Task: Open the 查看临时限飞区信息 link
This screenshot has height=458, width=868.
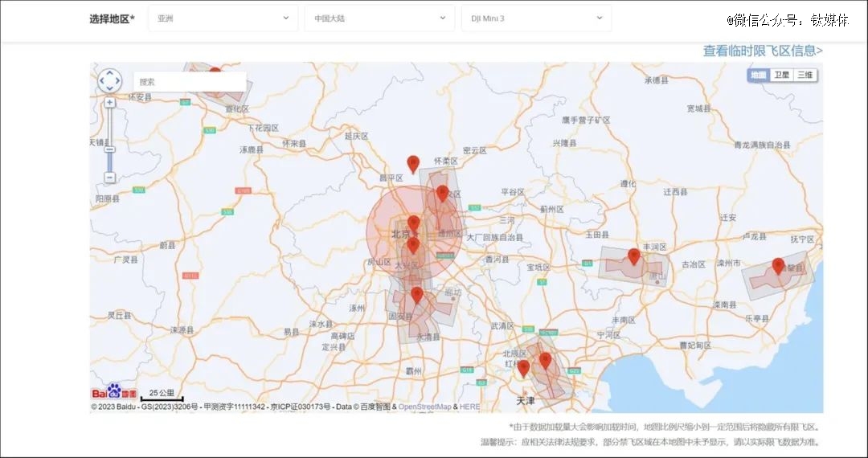Action: (x=763, y=51)
